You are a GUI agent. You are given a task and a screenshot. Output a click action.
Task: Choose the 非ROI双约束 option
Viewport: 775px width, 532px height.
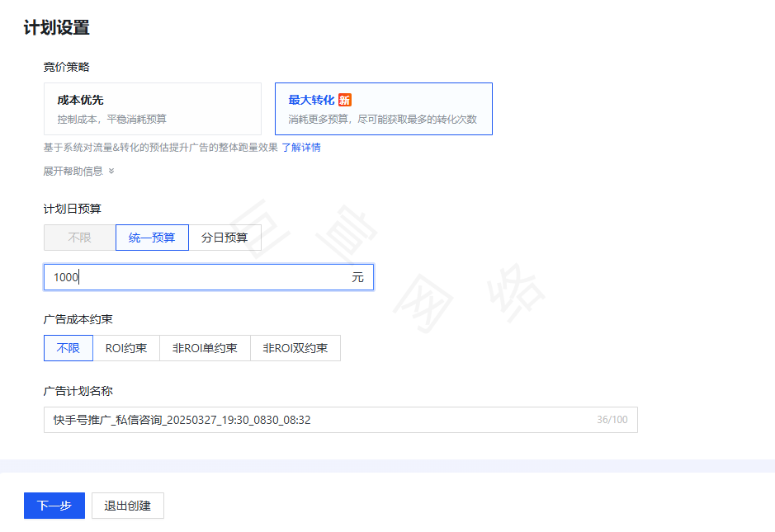click(x=295, y=348)
